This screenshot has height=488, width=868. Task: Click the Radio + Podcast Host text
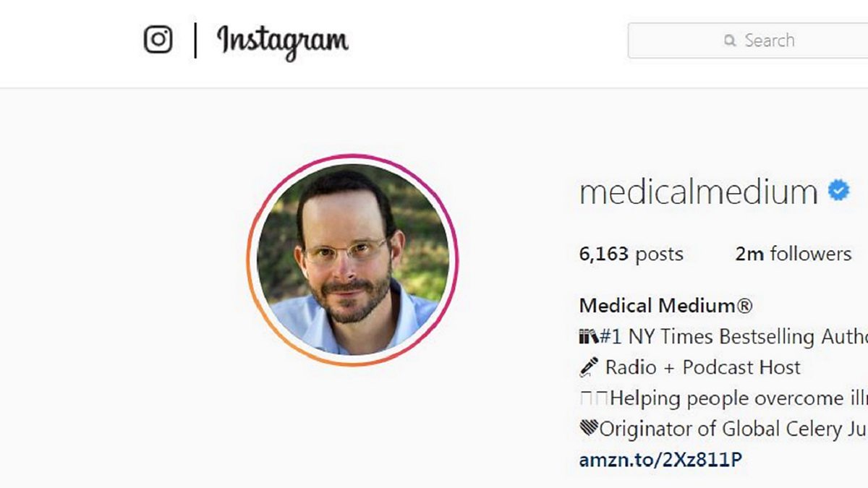point(703,367)
